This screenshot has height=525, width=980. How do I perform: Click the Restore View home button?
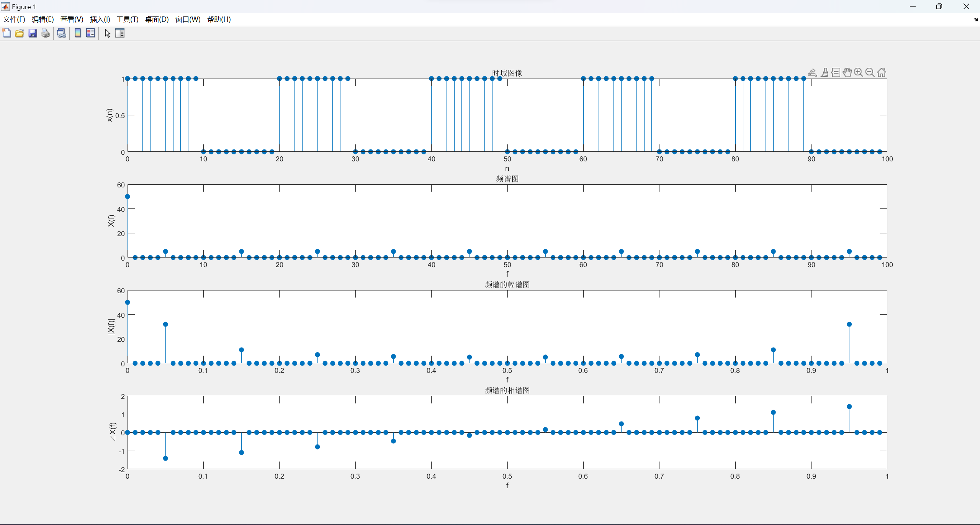point(882,72)
